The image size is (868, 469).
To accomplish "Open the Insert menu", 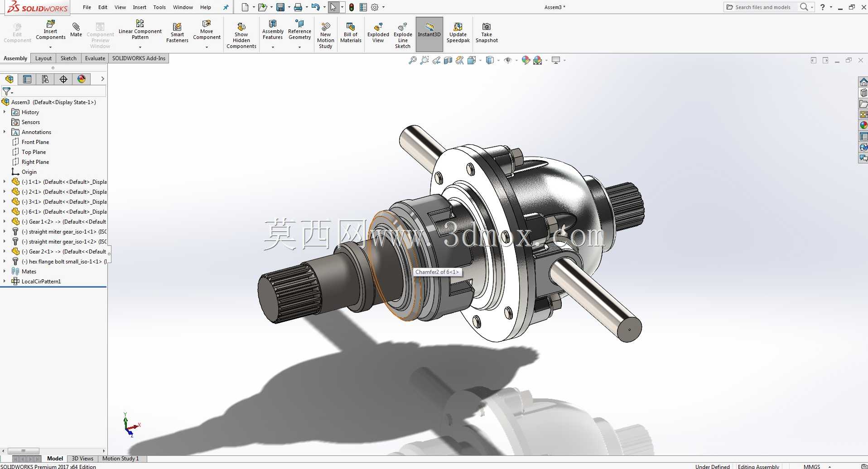I will point(140,7).
